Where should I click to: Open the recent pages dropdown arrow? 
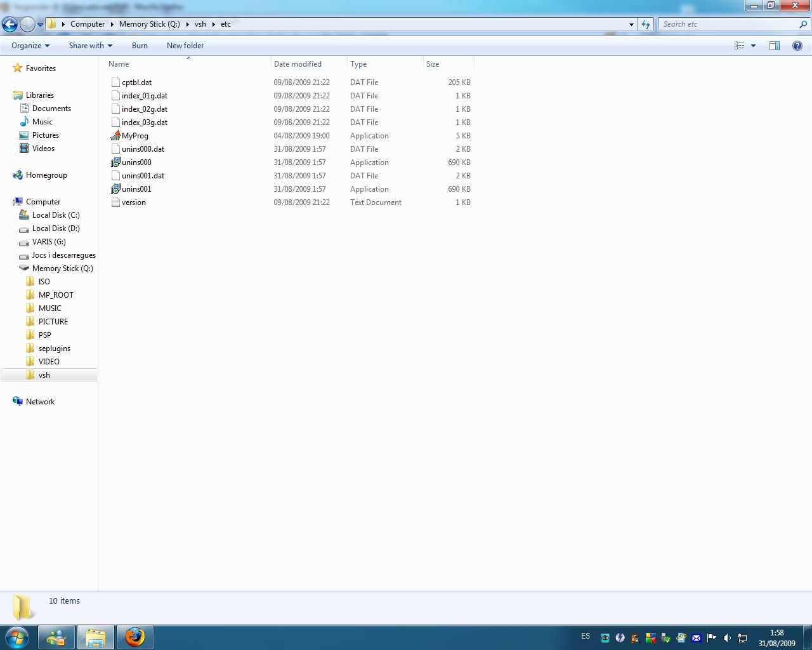pos(41,25)
